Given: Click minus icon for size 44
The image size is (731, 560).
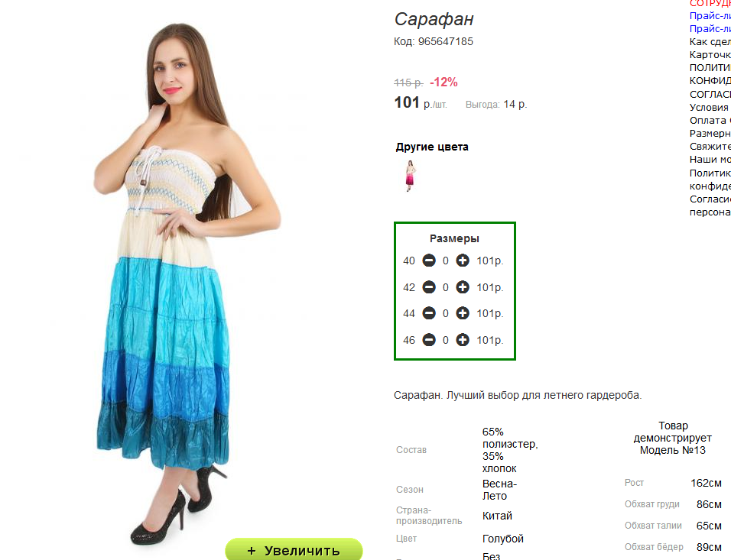Looking at the screenshot, I should [x=429, y=313].
